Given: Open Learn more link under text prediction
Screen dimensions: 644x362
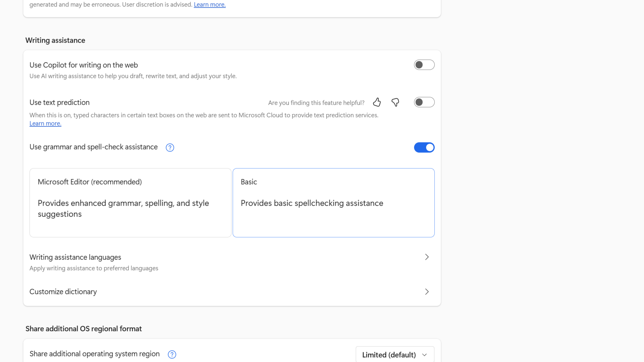Looking at the screenshot, I should (45, 124).
